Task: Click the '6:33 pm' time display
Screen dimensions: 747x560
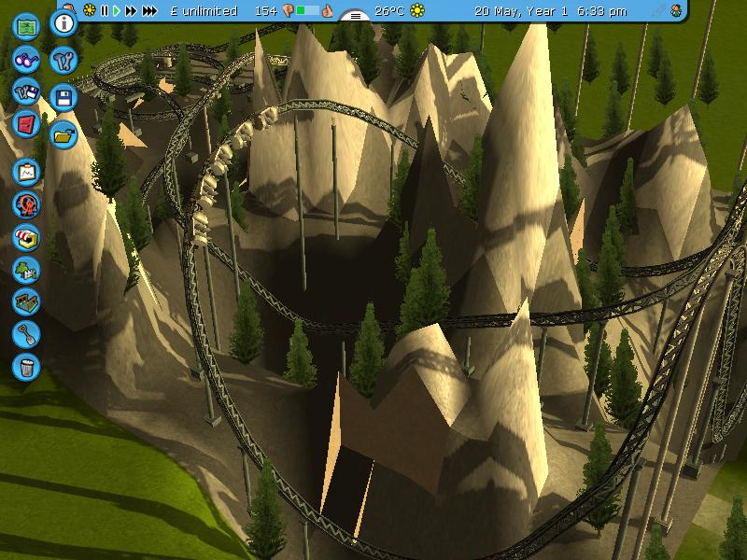Action: 601,11
